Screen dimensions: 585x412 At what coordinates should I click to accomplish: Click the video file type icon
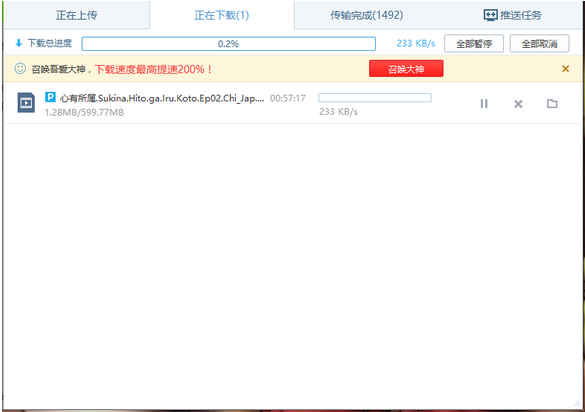[x=26, y=103]
